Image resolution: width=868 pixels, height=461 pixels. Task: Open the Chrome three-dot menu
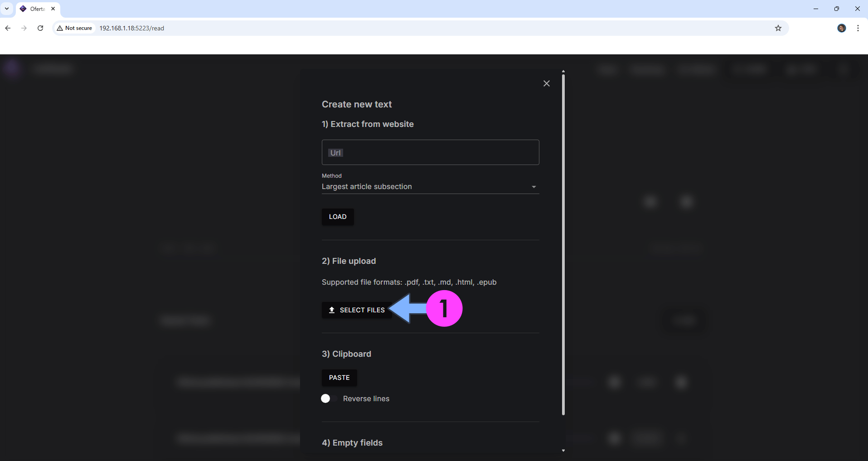(858, 28)
